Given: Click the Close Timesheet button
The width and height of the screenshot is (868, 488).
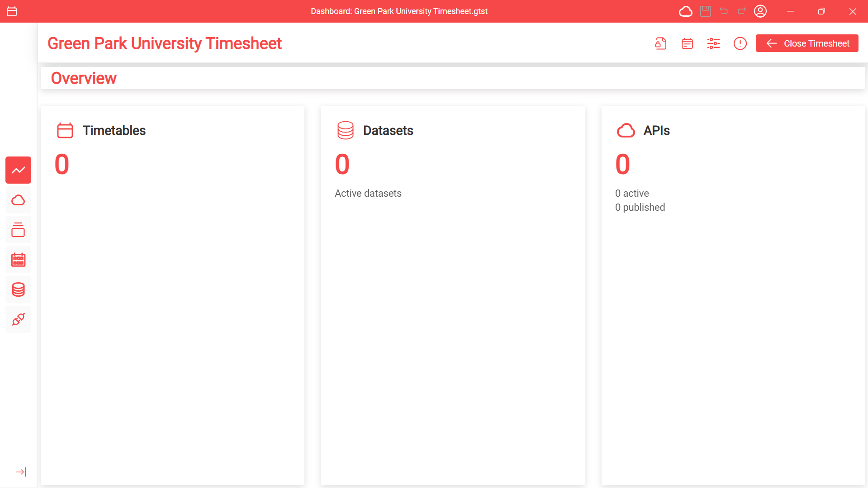Looking at the screenshot, I should click(x=807, y=43).
